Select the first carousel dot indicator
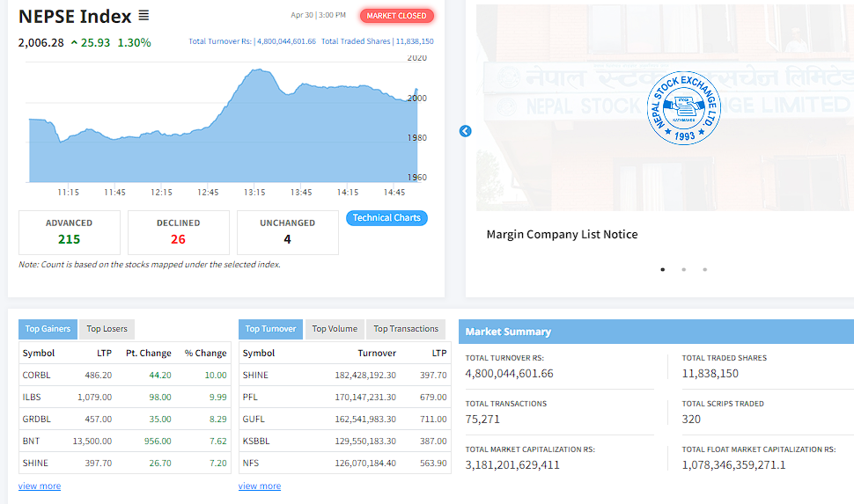 pos(662,269)
